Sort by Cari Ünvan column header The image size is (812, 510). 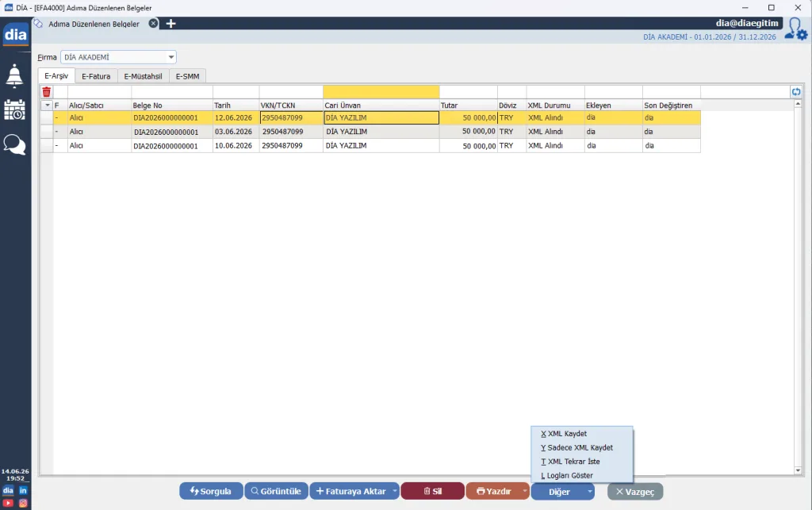pyautogui.click(x=381, y=105)
